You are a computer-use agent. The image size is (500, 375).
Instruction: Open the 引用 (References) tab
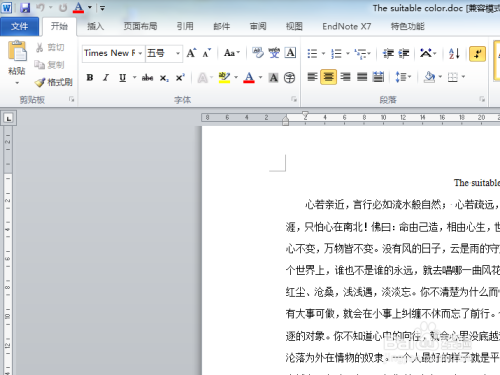(185, 26)
